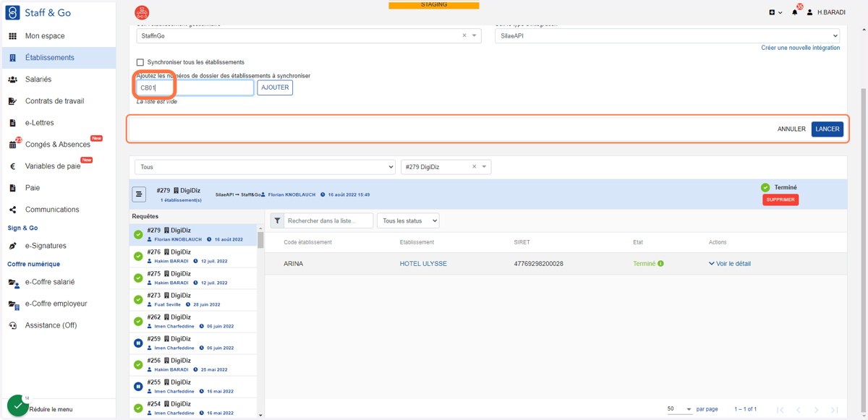The width and height of the screenshot is (868, 420).
Task: Click the previous page pagination arrow
Action: pyautogui.click(x=799, y=410)
